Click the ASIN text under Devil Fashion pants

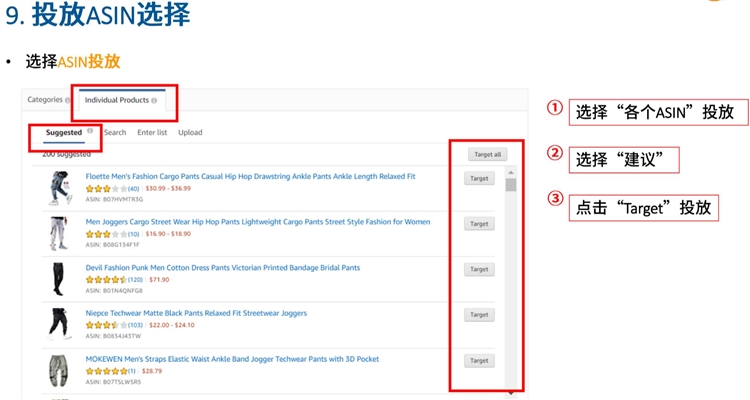(114, 291)
